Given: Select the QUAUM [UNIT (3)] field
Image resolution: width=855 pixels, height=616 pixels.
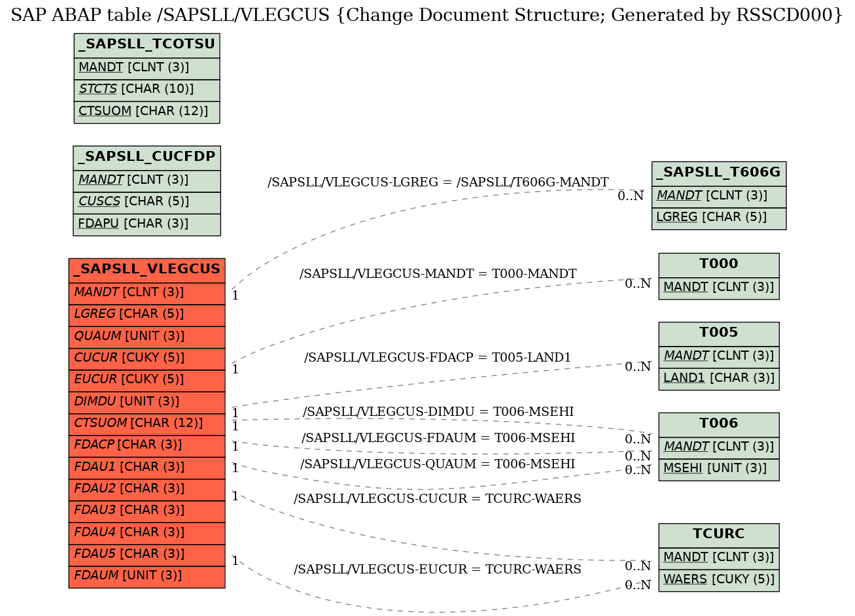Looking at the screenshot, I should [147, 337].
